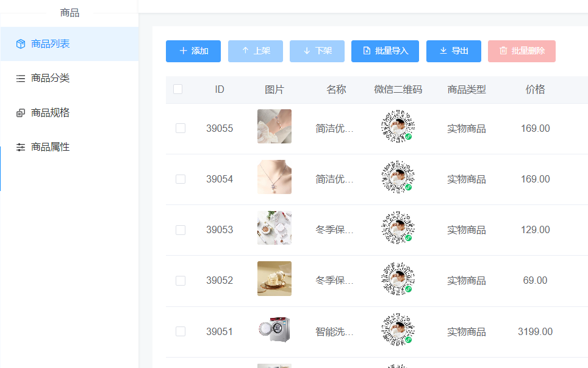
Task: Click price 169.00 in row 39055
Action: pos(535,128)
